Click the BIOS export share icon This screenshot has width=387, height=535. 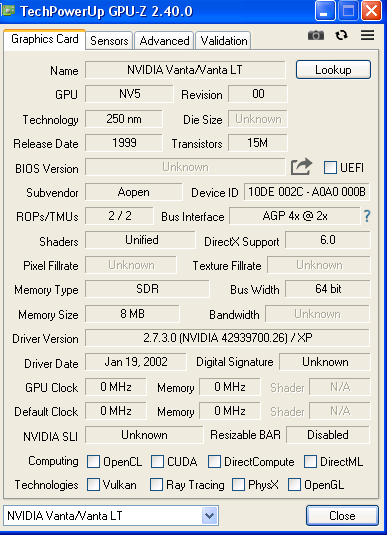pos(301,167)
